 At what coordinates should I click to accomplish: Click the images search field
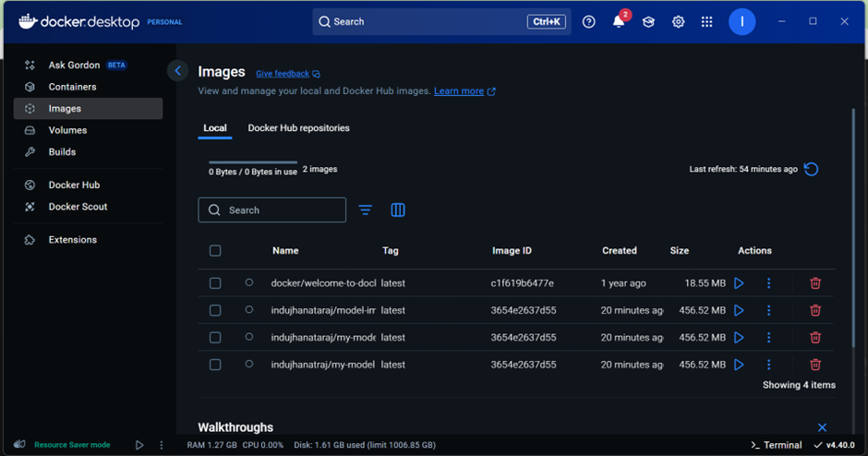[271, 210]
